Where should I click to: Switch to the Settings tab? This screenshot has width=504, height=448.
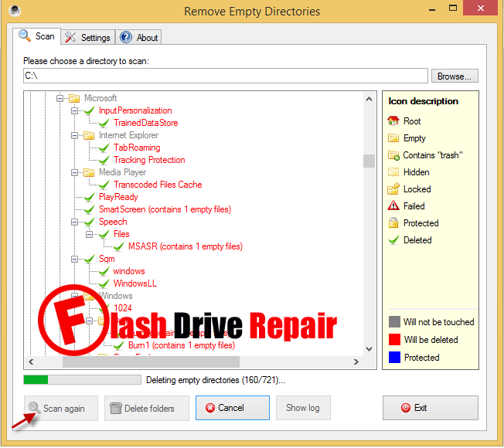pos(88,38)
